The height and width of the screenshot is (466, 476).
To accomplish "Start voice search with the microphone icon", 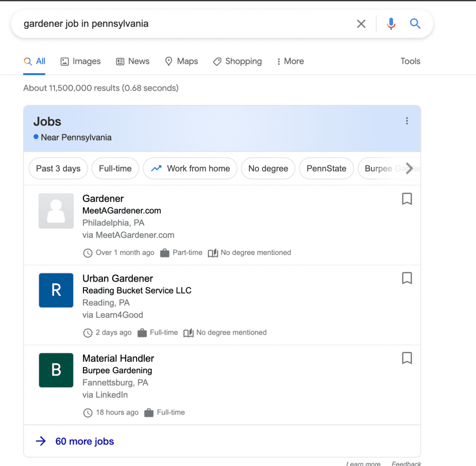I will pyautogui.click(x=391, y=24).
